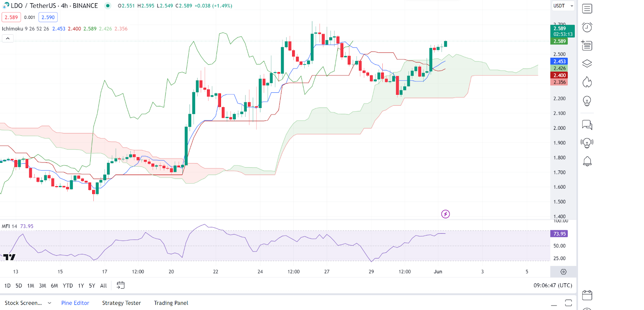The image size is (644, 310).
Task: Open the Ideas stream broadcast icon
Action: (587, 143)
